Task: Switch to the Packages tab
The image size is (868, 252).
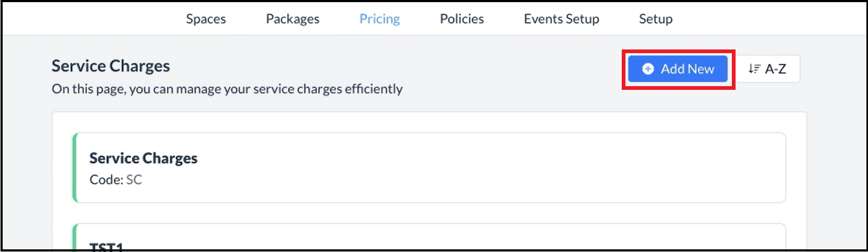Action: [x=293, y=19]
